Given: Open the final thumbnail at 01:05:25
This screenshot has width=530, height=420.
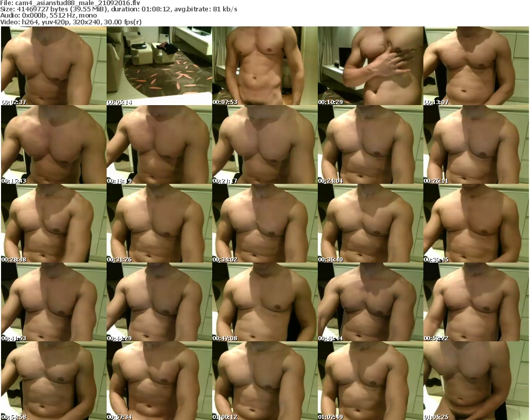Looking at the screenshot, I should pos(476,381).
